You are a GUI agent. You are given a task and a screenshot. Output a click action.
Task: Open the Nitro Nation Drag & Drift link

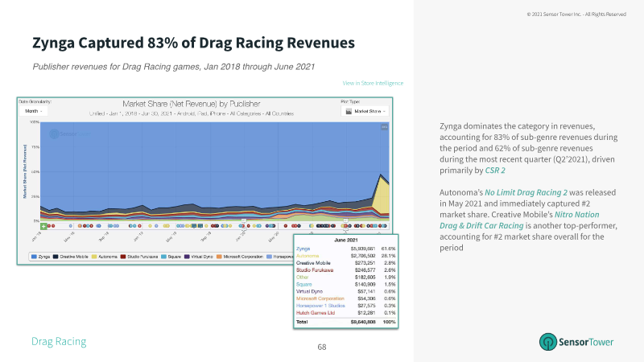[x=519, y=220]
